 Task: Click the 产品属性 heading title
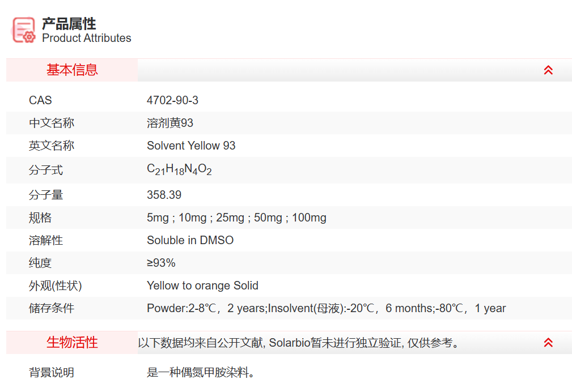(69, 24)
